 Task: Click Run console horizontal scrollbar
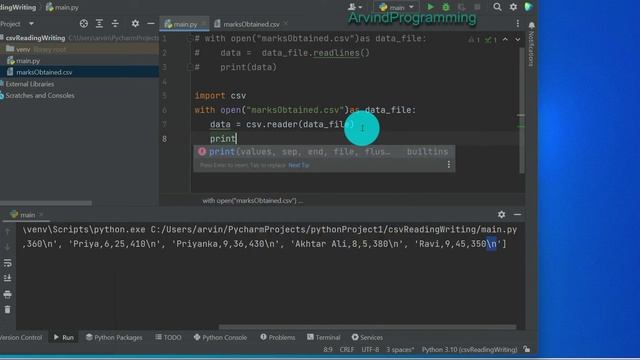coord(367,327)
